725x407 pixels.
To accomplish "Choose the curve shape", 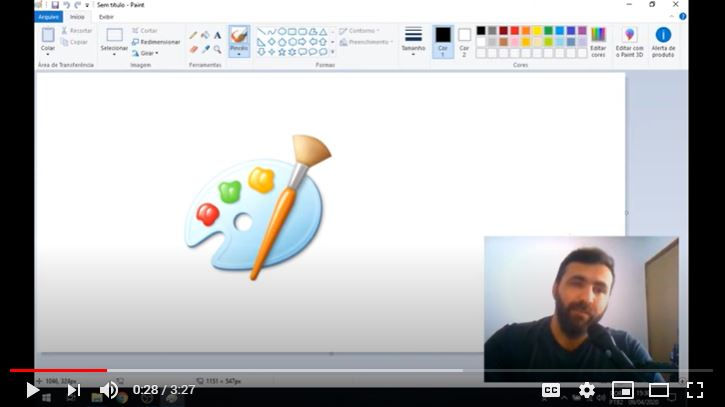I will pos(271,32).
